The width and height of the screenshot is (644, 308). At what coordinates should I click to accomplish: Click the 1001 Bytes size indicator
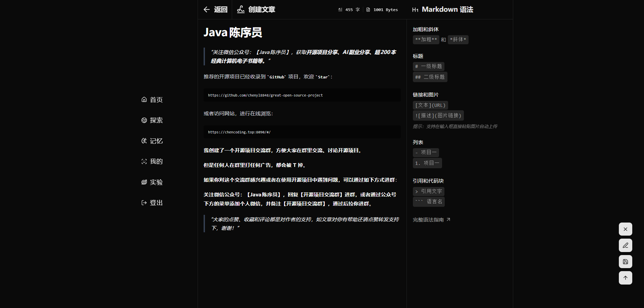pyautogui.click(x=382, y=10)
